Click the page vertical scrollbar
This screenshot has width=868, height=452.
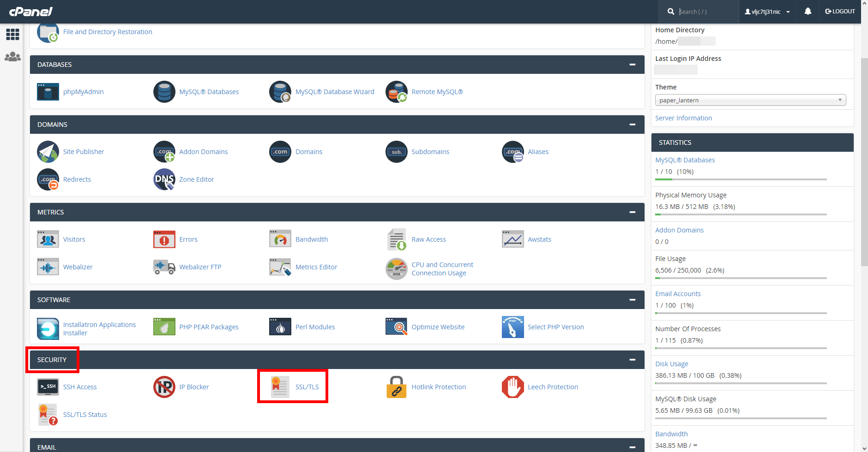864,162
